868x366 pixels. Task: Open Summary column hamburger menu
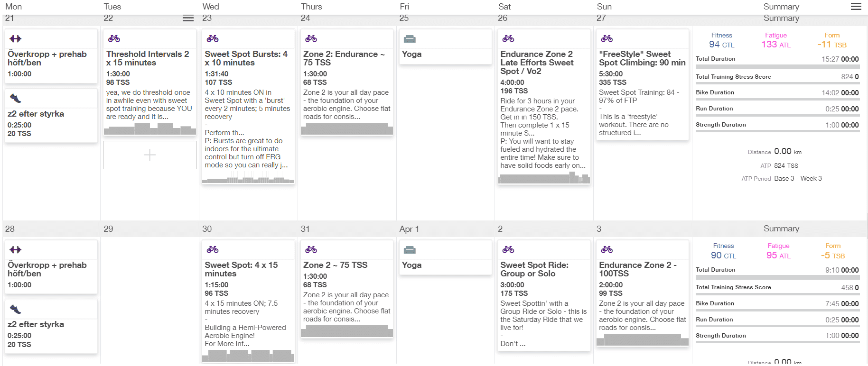point(856,7)
